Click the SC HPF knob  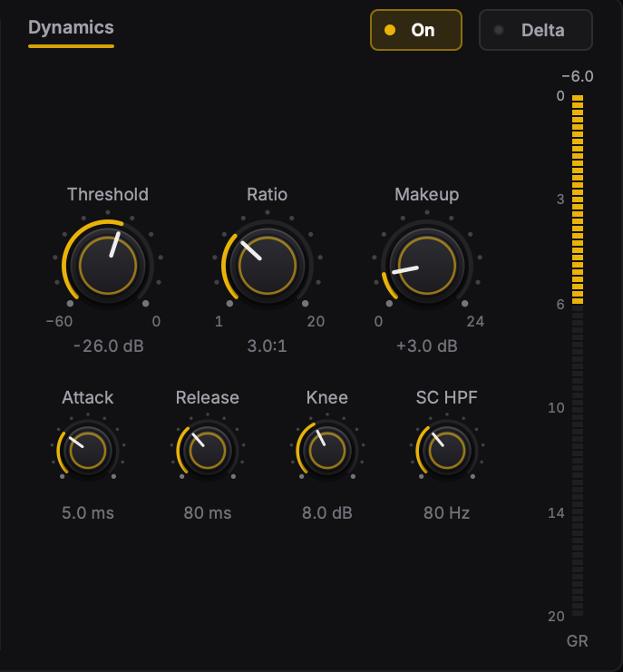point(447,451)
